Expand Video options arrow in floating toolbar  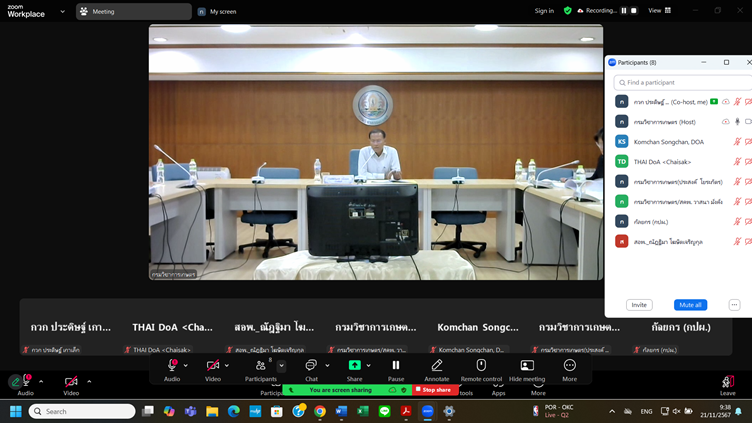pyautogui.click(x=227, y=365)
